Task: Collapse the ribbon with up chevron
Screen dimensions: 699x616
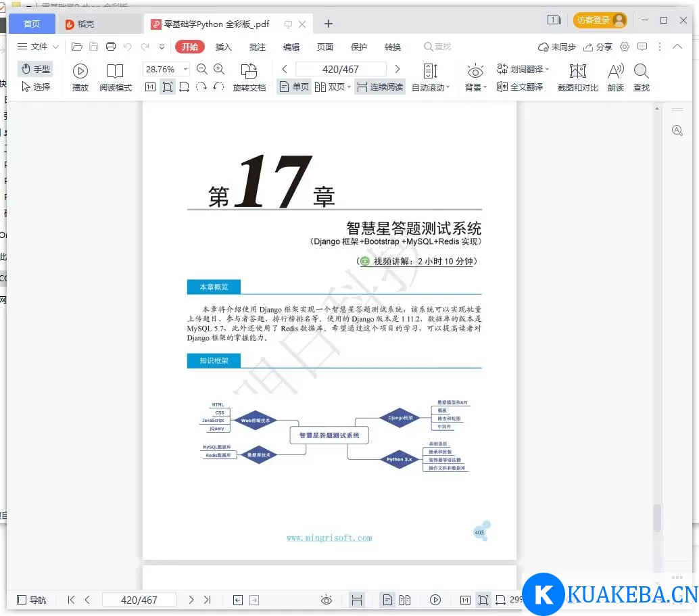Action: pyautogui.click(x=677, y=47)
